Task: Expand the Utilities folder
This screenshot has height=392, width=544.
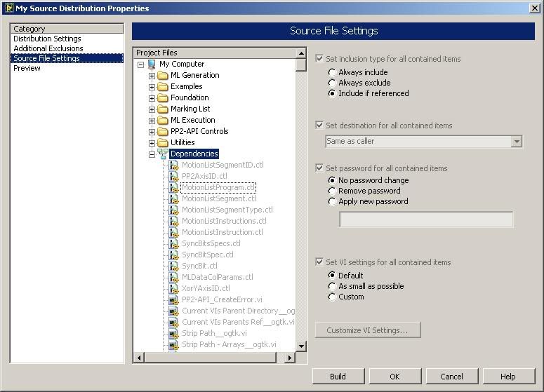Action: 152,143
